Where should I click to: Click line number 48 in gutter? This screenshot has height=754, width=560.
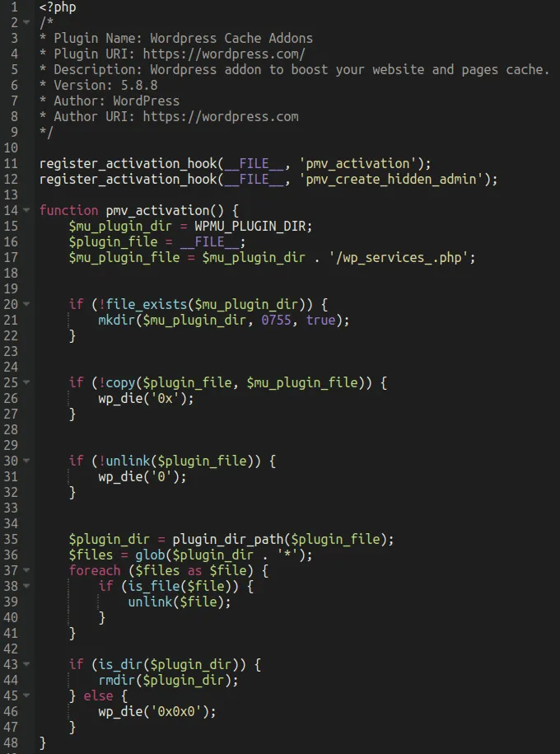click(x=11, y=743)
